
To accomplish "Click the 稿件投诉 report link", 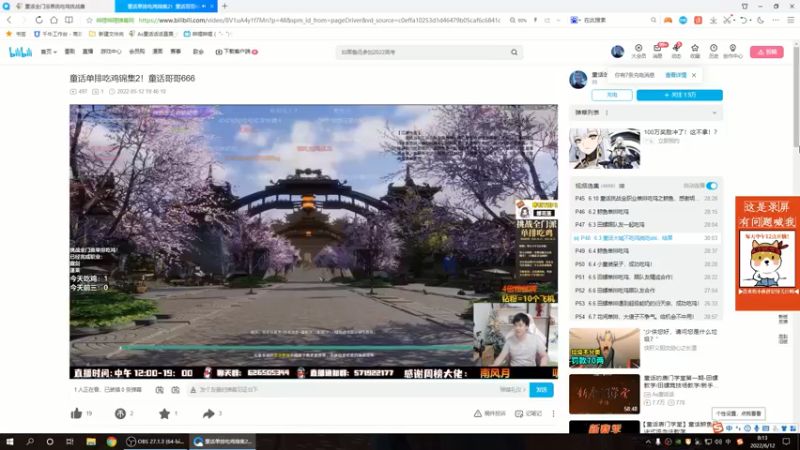I will click(x=490, y=414).
